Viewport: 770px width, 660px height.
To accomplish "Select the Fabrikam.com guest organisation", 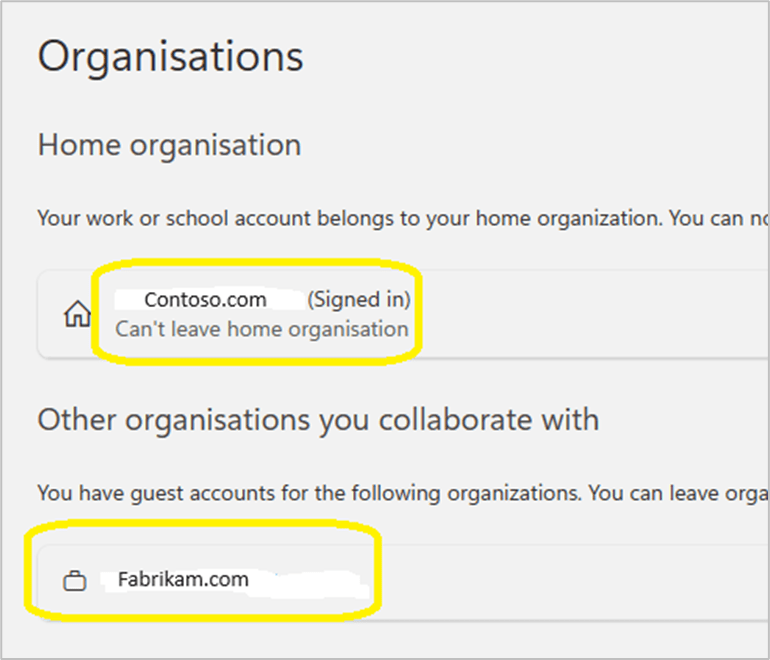I will click(x=183, y=579).
